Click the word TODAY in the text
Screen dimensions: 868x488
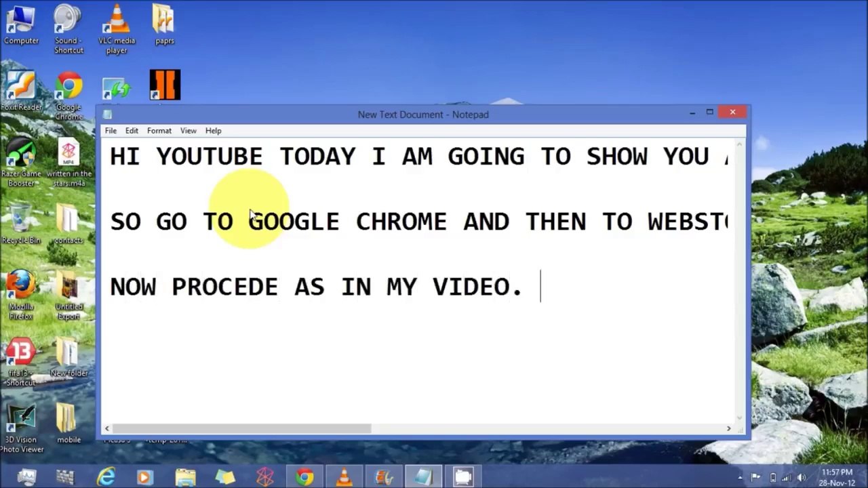pyautogui.click(x=317, y=157)
